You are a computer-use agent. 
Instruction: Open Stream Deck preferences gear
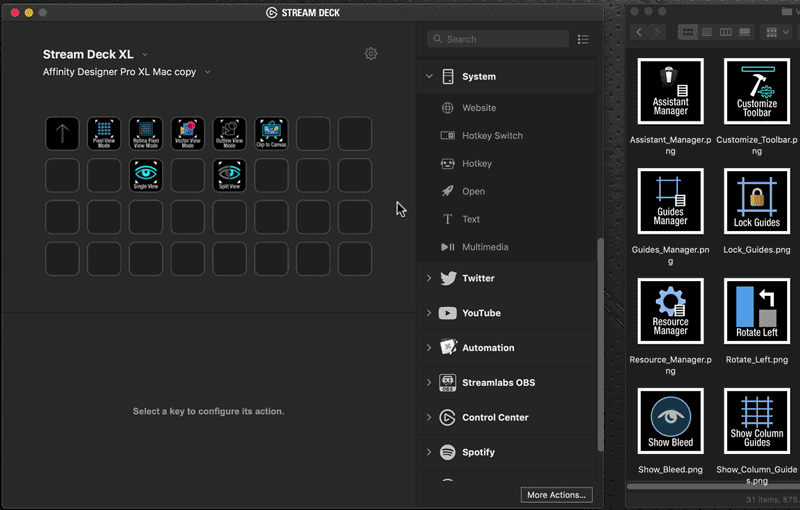coord(371,54)
